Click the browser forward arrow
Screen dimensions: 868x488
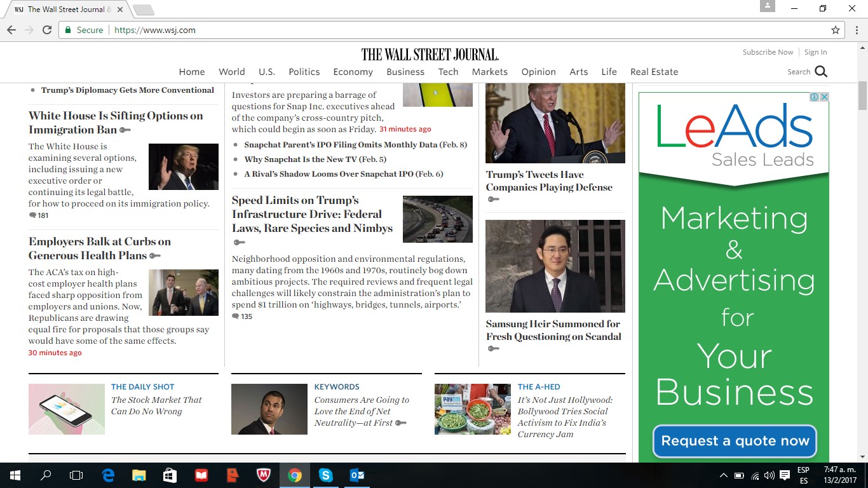point(29,30)
